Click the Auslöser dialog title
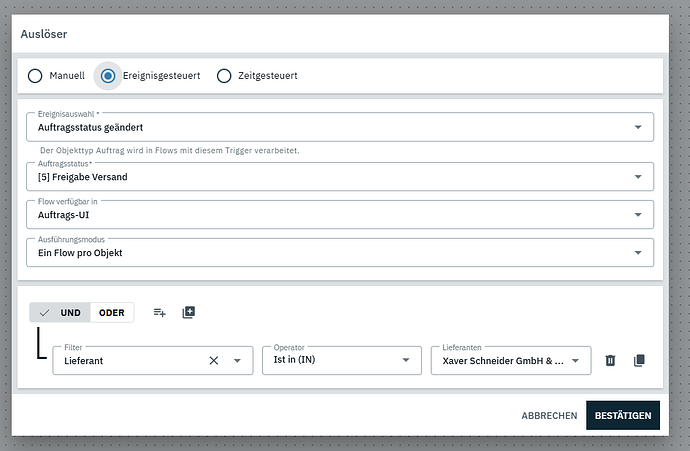 point(44,34)
